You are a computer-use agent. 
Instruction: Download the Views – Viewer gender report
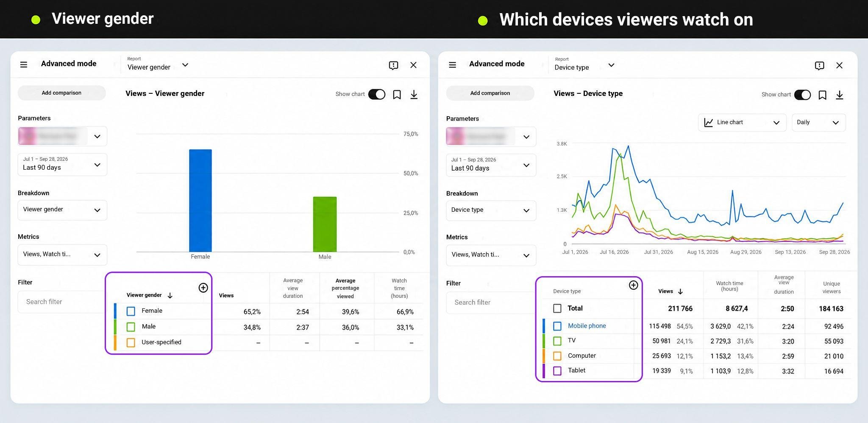(x=414, y=94)
